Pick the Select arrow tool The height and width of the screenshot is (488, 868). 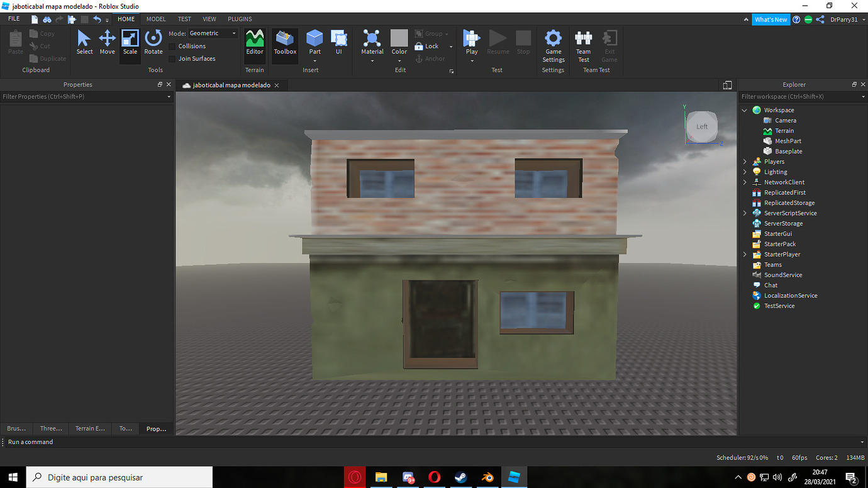coord(84,43)
